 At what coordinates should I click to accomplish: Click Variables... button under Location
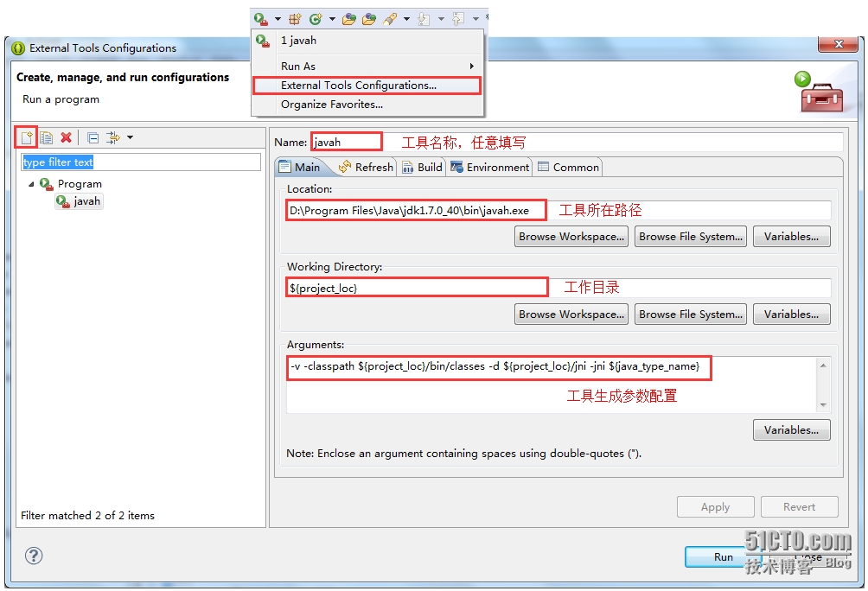792,236
